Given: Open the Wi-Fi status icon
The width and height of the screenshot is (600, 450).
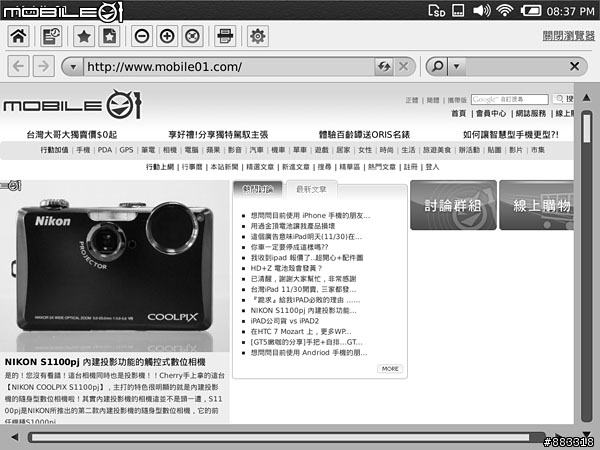Looking at the screenshot, I should tap(505, 10).
